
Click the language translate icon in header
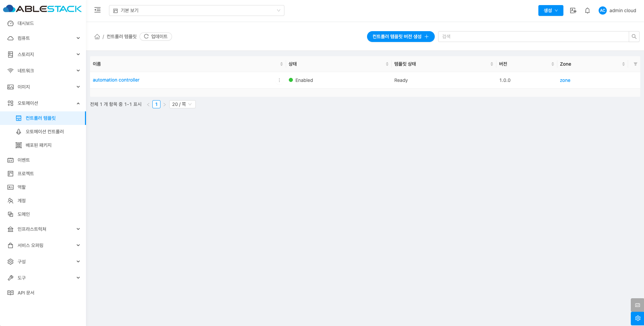pos(573,10)
